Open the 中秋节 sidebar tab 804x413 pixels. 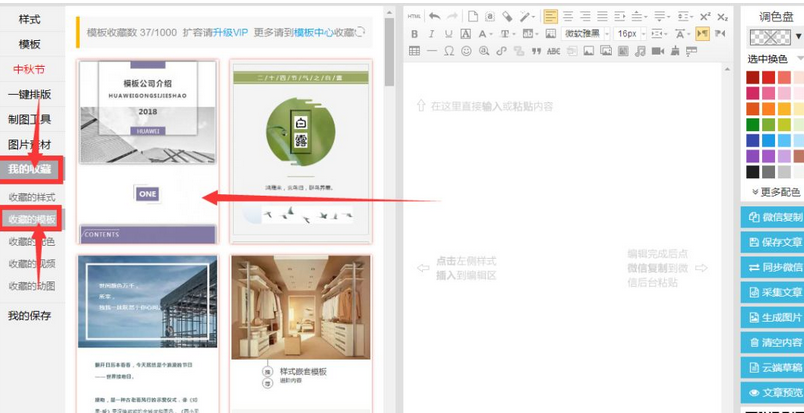(30, 69)
